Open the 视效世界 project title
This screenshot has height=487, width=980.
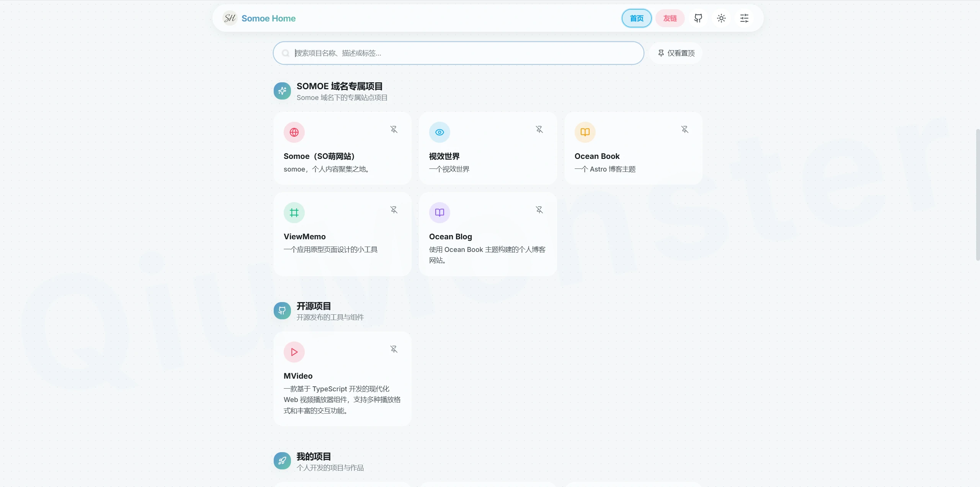coord(444,156)
